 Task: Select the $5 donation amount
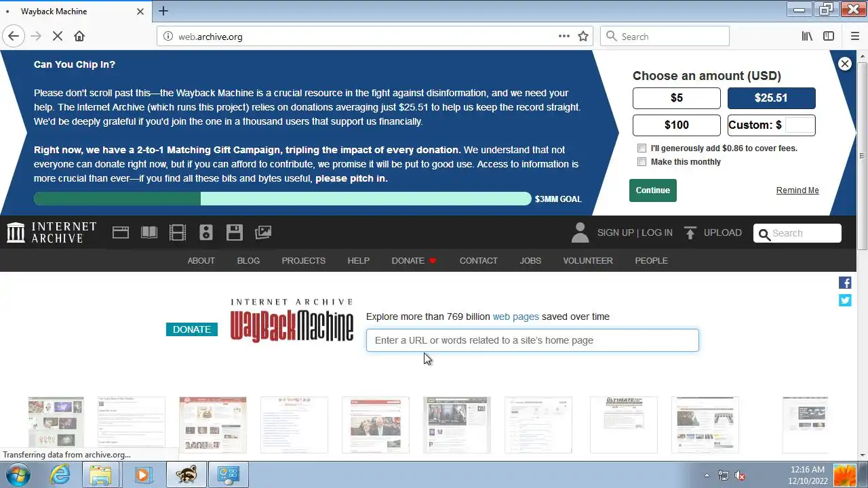click(677, 98)
